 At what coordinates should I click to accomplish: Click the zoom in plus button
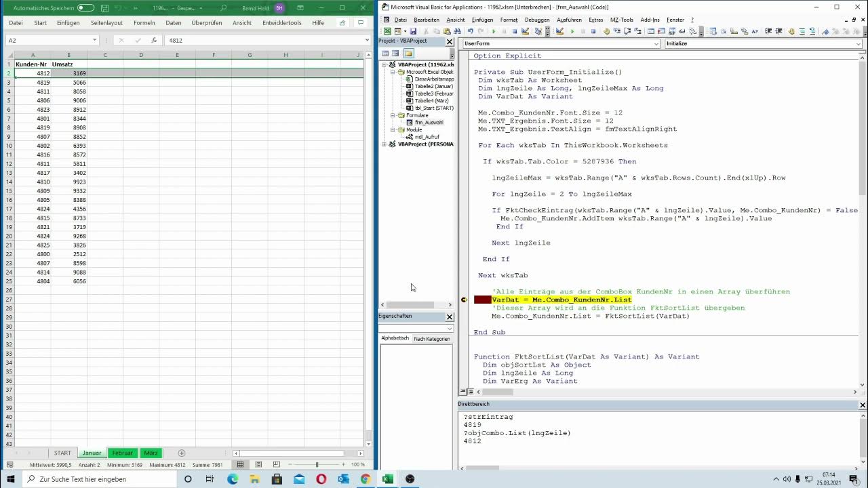343,464
